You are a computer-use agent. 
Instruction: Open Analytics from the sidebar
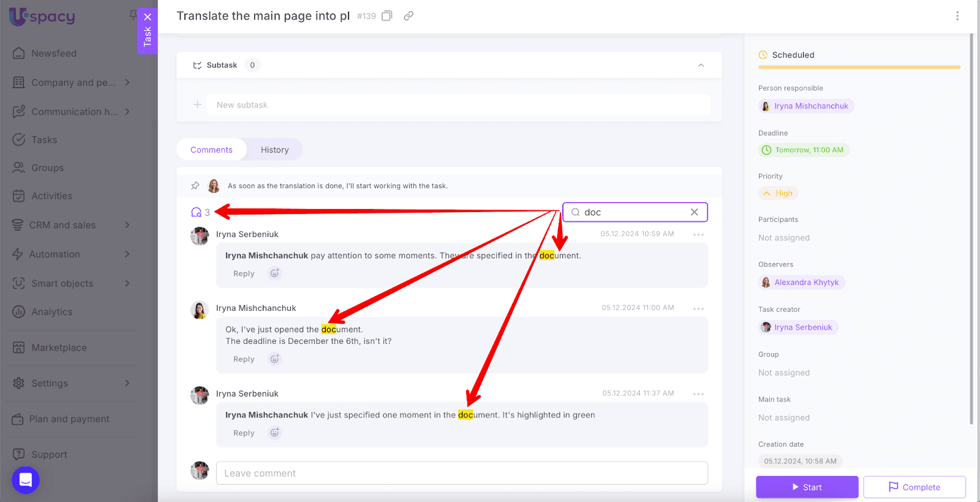[x=52, y=312]
